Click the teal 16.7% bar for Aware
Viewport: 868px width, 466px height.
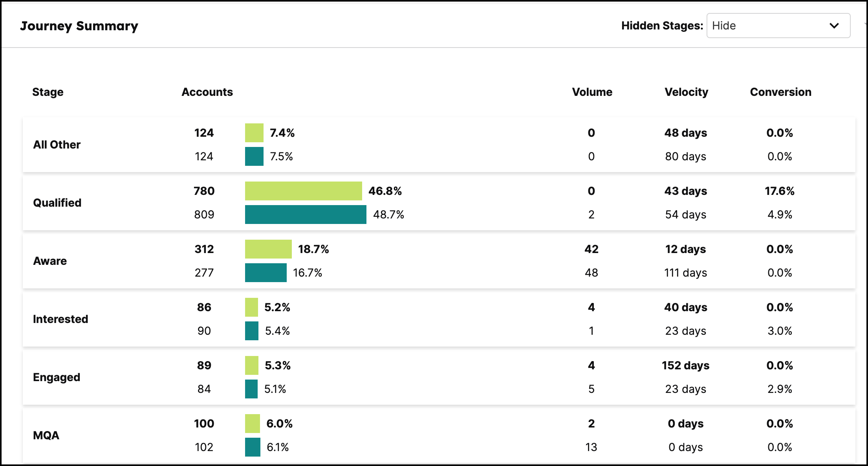pyautogui.click(x=266, y=272)
